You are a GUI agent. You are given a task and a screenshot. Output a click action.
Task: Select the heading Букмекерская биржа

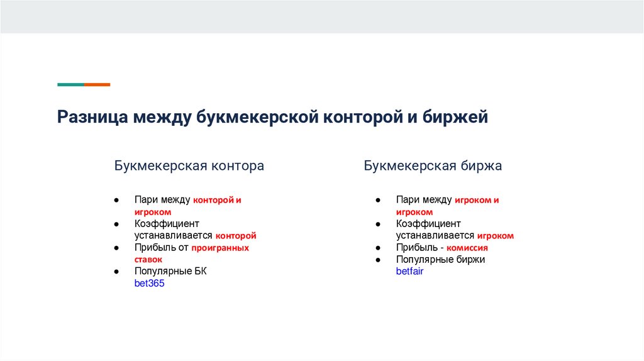pos(433,166)
